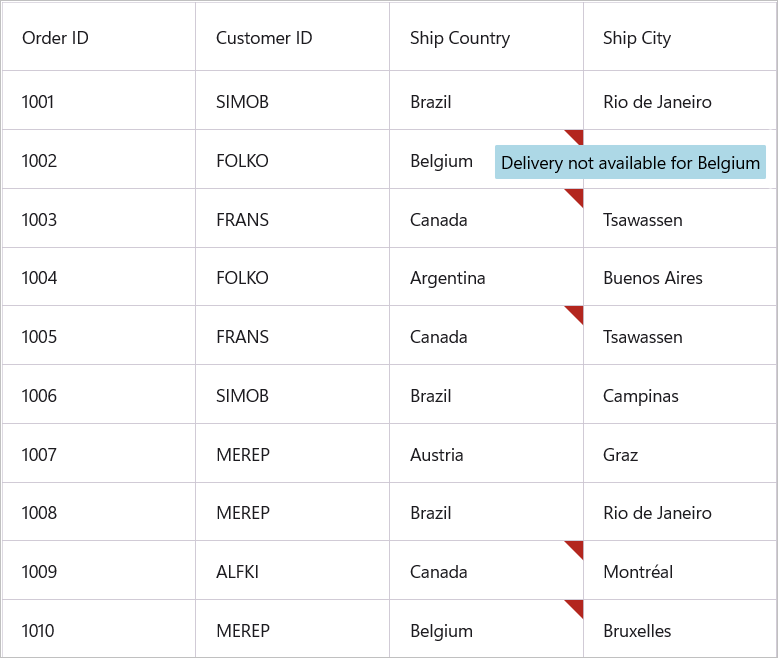
Task: Click the Buenos Aires city cell
Action: [x=653, y=278]
